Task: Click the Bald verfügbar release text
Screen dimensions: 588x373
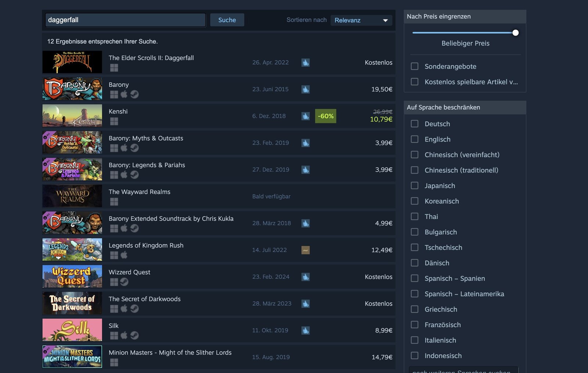Action: point(271,197)
